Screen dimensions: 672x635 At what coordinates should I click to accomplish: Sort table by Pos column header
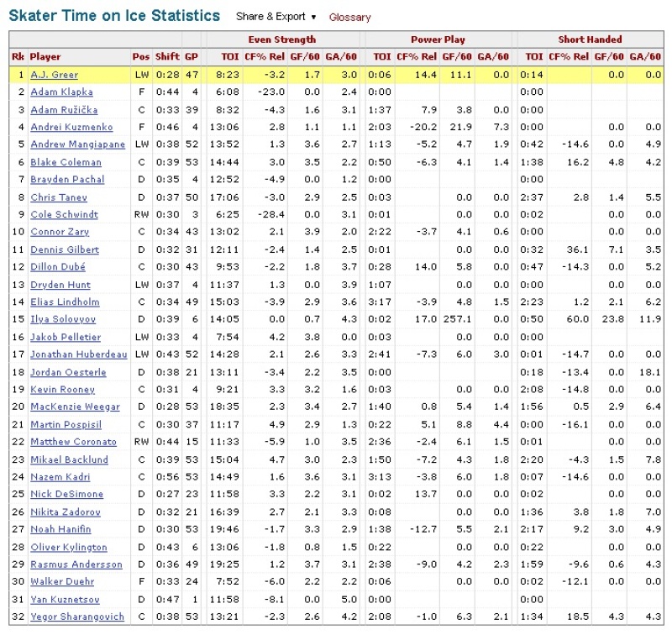141,56
